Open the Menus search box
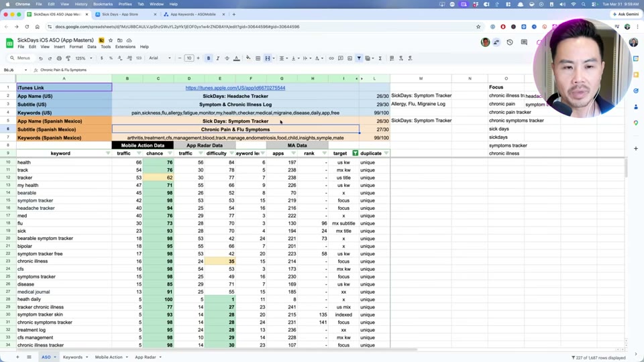This screenshot has width=644, height=362. pyautogui.click(x=21, y=58)
